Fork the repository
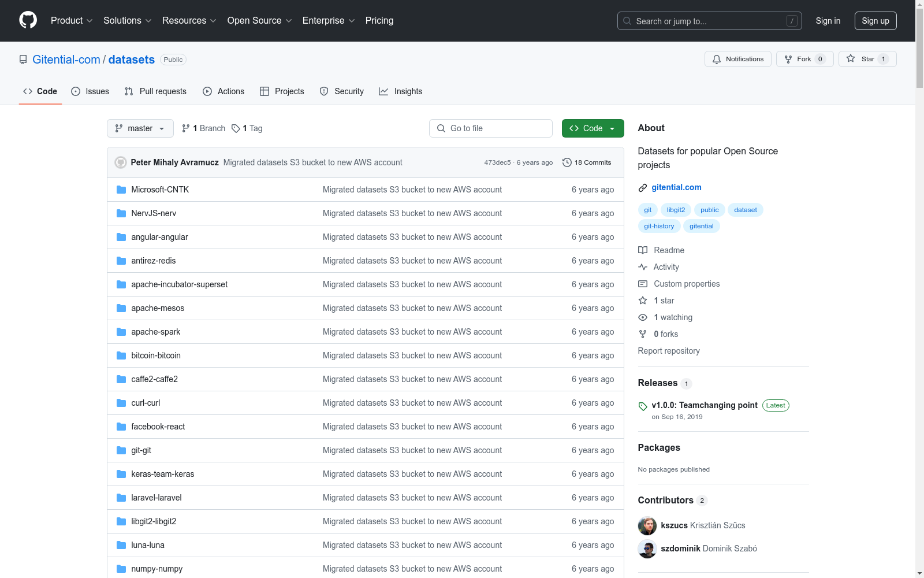 pyautogui.click(x=805, y=59)
